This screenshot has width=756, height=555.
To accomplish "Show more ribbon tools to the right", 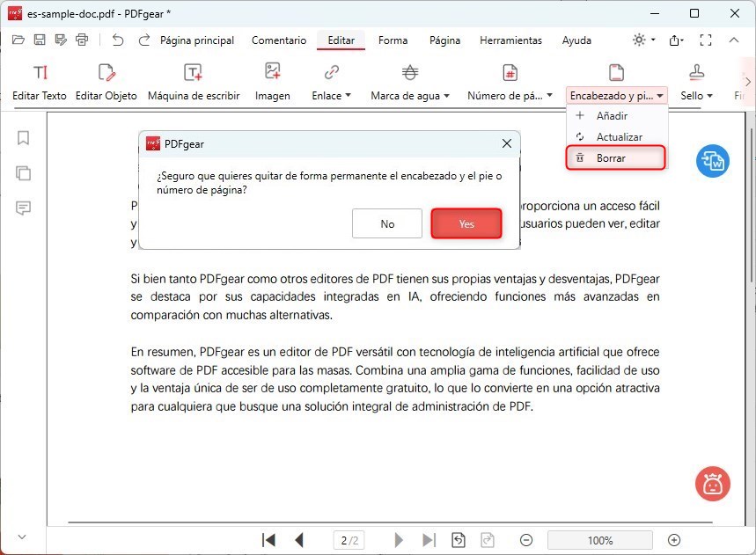I will point(748,82).
